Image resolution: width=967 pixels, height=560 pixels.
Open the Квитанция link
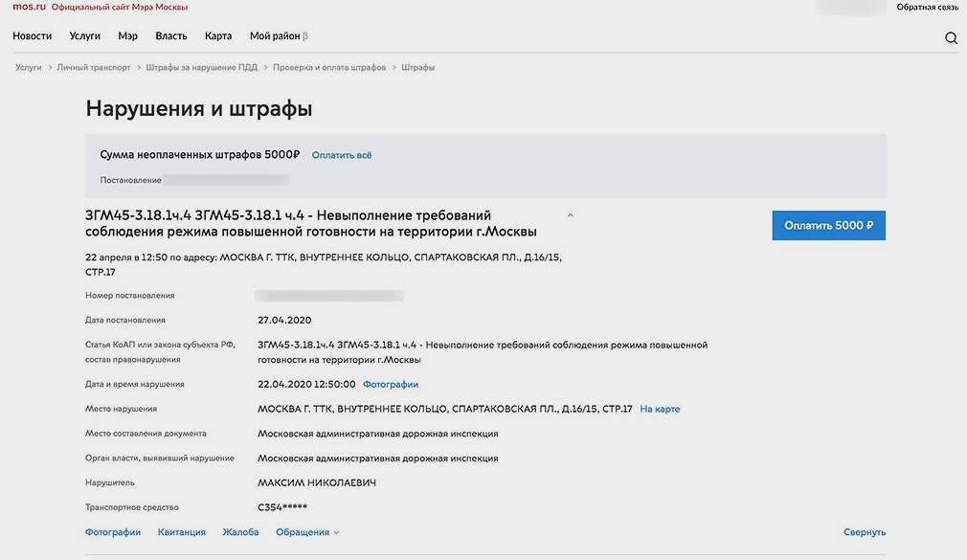182,532
